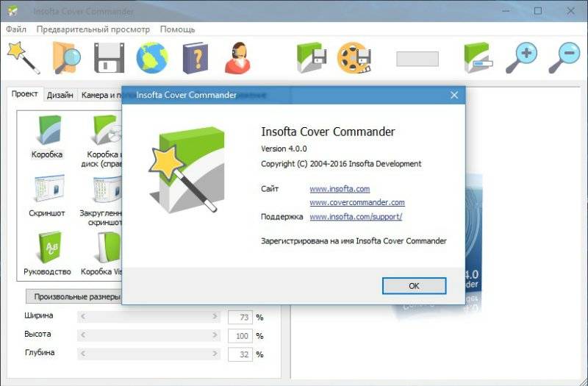Screen dimensions: 588x386
Task: Open the box with progress bar icon
Action: 478,58
